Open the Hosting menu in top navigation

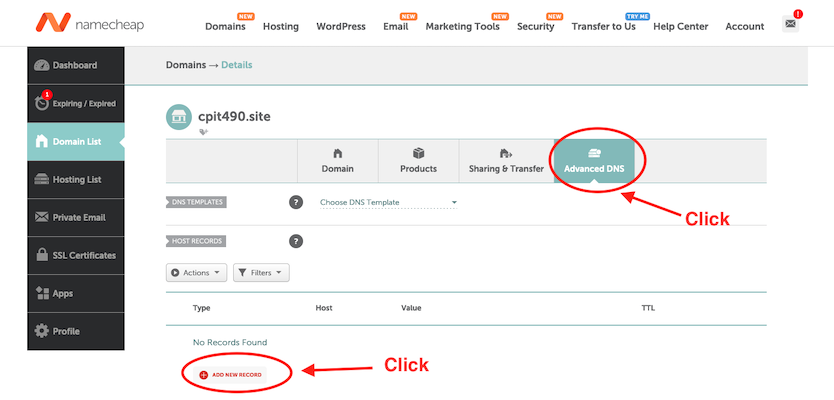coord(280,27)
